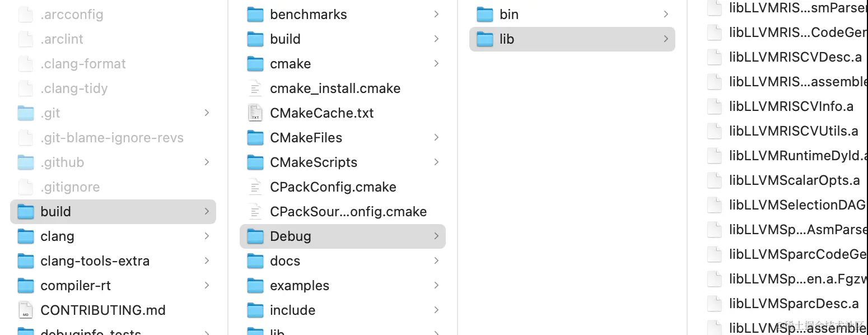Click the libLLVMRISCVDesc.a file icon
Image resolution: width=868 pixels, height=335 pixels.
click(714, 57)
